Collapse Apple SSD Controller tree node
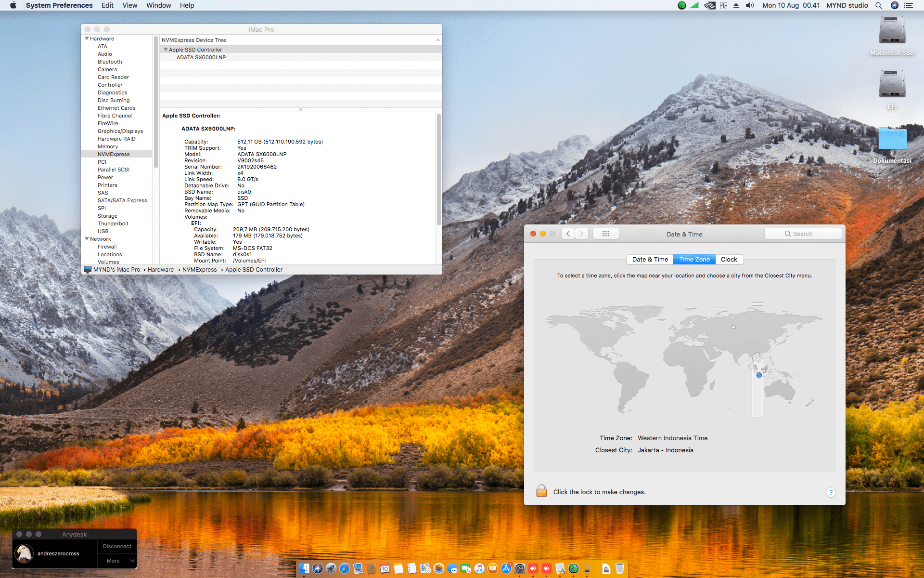The height and width of the screenshot is (578, 924). [166, 50]
